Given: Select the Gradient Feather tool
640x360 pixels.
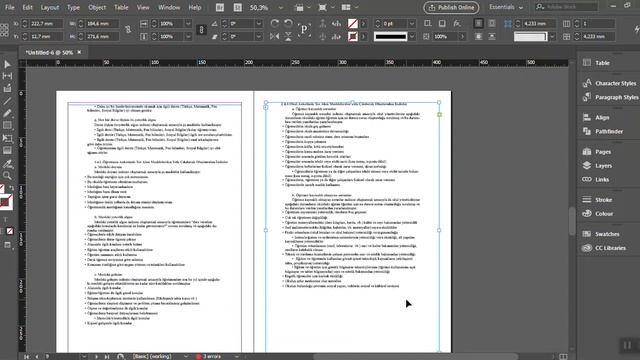Looking at the screenshot, I should tap(7, 151).
